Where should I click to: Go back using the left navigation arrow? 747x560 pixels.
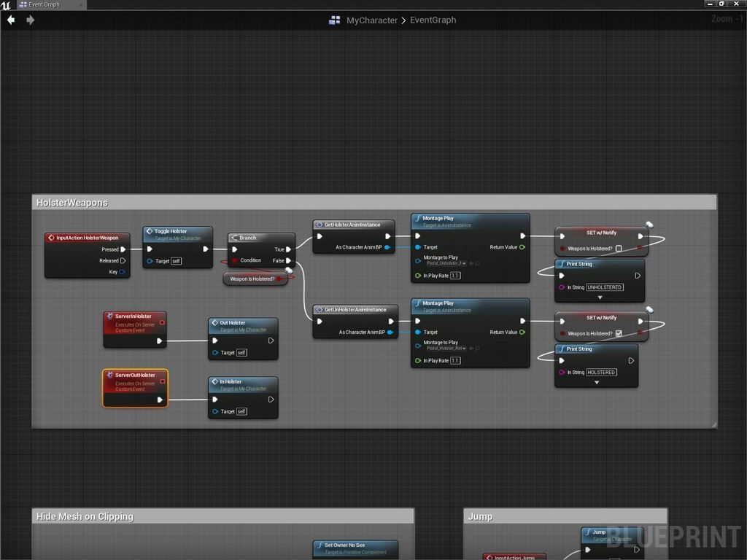(11, 20)
